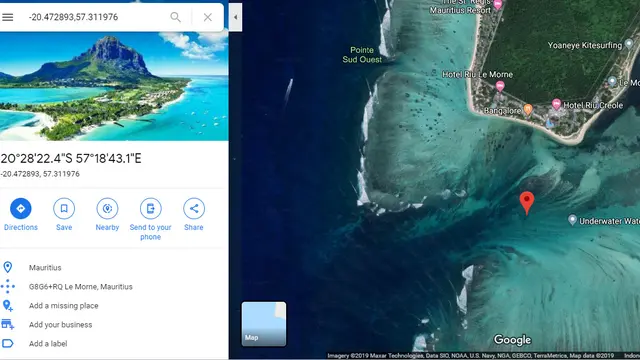
Task: Click Send to your phone icon
Action: (x=151, y=209)
